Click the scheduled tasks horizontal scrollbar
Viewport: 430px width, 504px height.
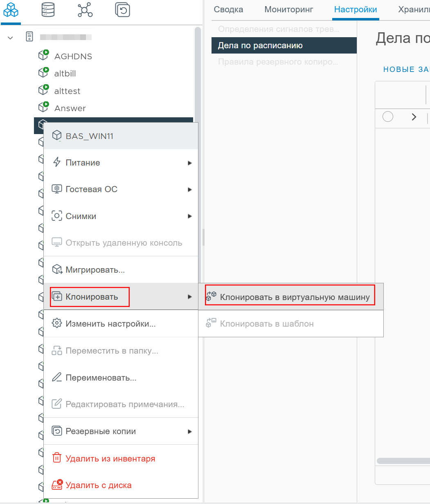tap(403, 461)
